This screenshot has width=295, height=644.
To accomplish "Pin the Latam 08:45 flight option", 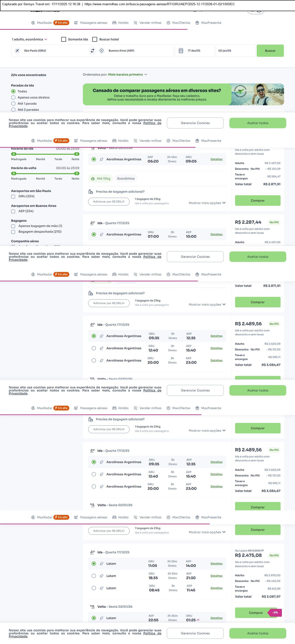I will pos(102,588).
